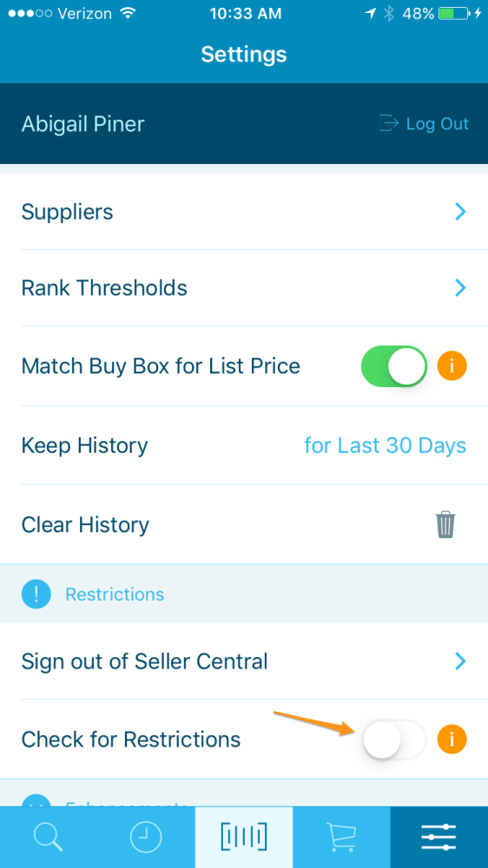Tap the Clear History row label
This screenshot has width=488, height=868.
(x=85, y=525)
